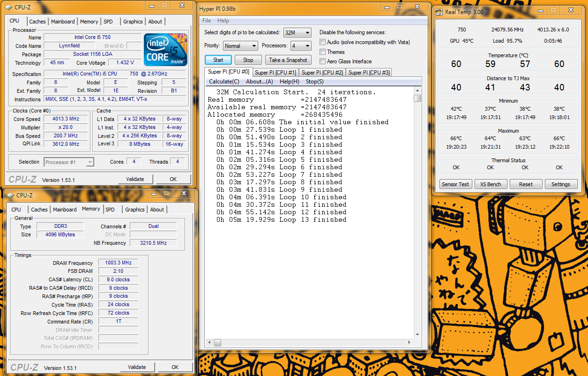Click the Stop button in Hyper PI
The image size is (588, 376).
coord(248,60)
